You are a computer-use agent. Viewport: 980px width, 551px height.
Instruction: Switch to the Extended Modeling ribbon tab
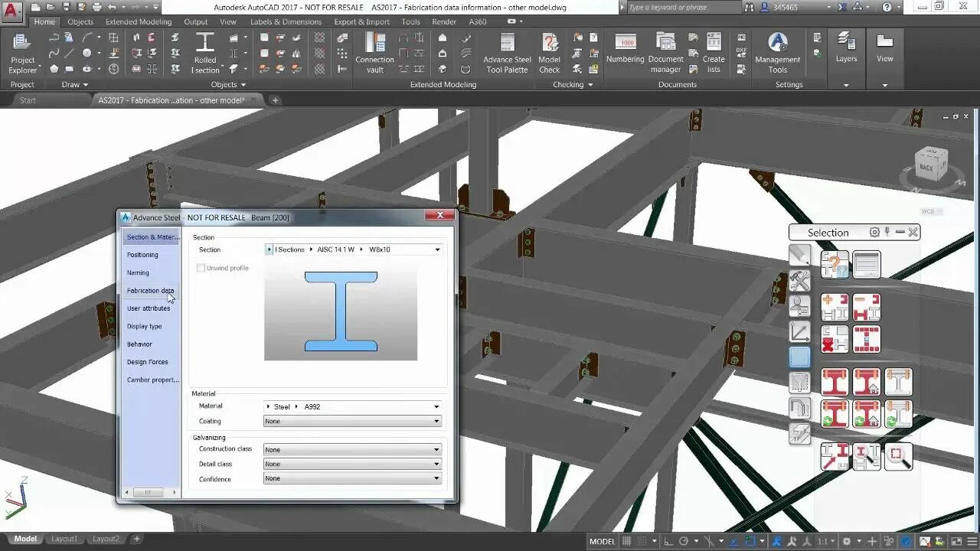click(139, 22)
